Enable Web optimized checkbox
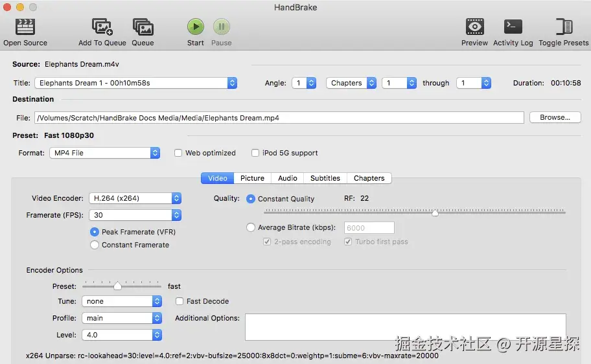591x364 pixels. [x=178, y=153]
